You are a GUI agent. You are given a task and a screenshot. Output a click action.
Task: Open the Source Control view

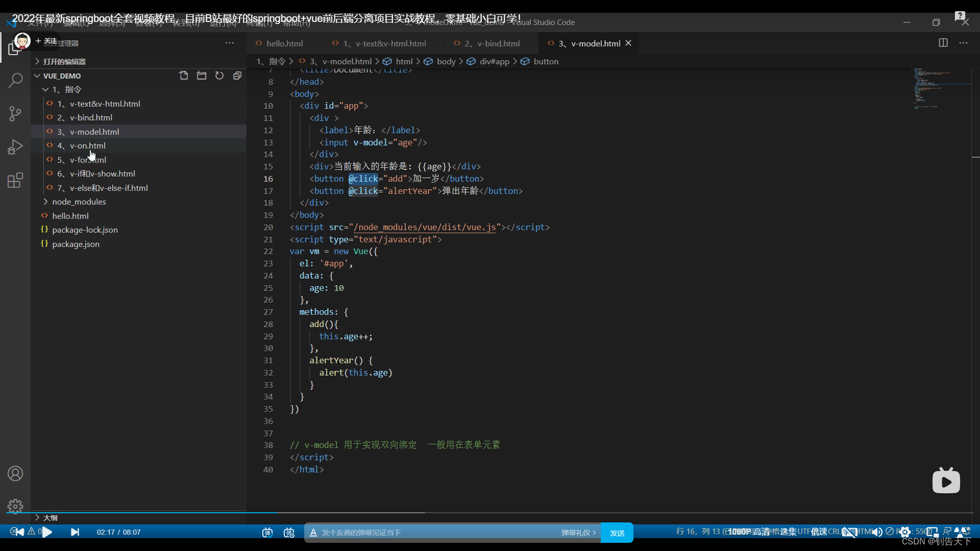[x=15, y=113]
